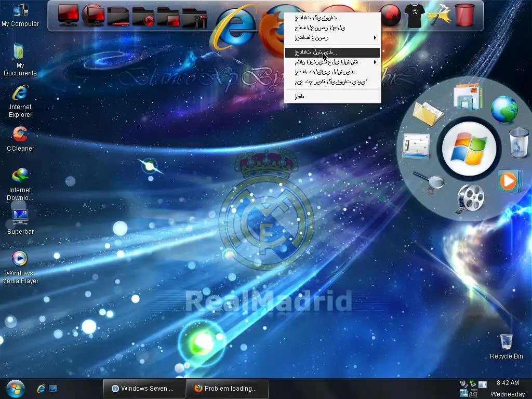This screenshot has height=399, width=532.
Task: Open the film reel icon in circular launcher
Action: 470,199
